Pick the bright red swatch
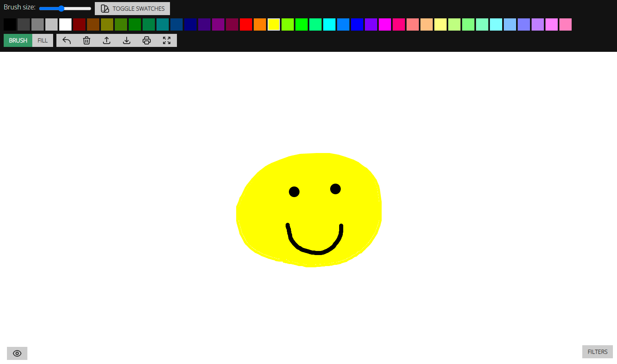617x364 pixels. 246,24
